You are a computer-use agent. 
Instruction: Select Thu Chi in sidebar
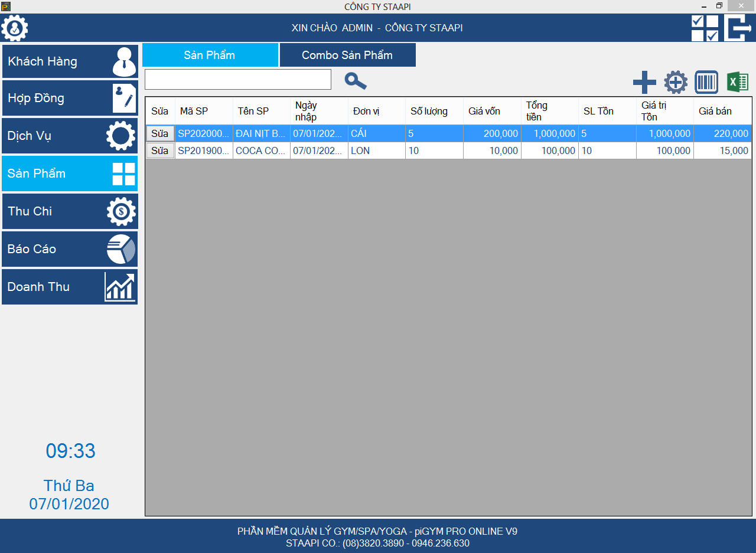tap(70, 211)
